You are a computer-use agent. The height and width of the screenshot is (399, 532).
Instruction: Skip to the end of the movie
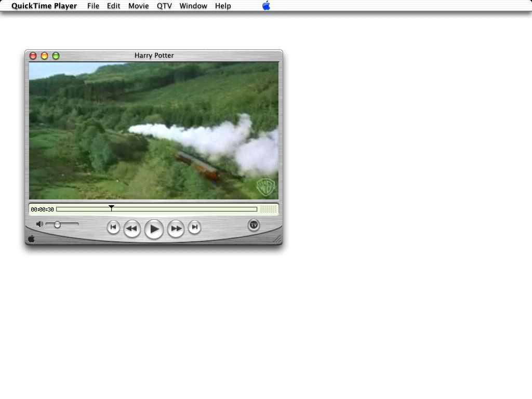194,227
